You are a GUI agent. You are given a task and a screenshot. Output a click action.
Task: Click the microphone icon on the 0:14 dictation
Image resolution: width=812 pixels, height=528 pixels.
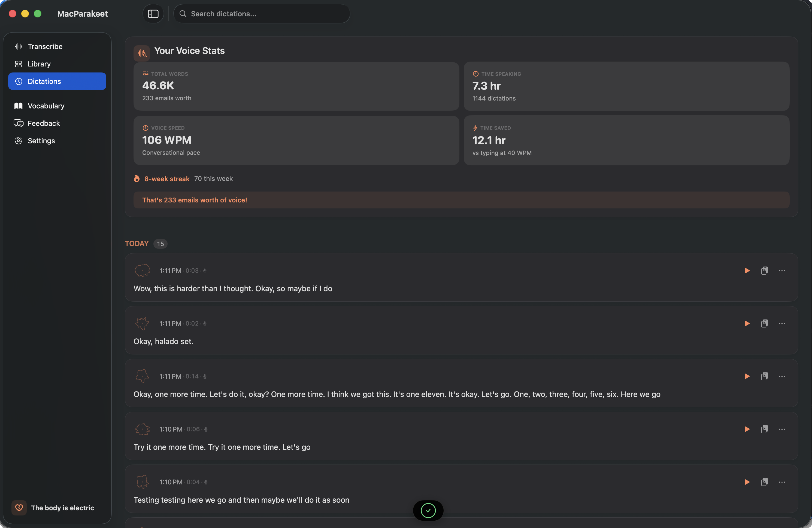pyautogui.click(x=205, y=377)
